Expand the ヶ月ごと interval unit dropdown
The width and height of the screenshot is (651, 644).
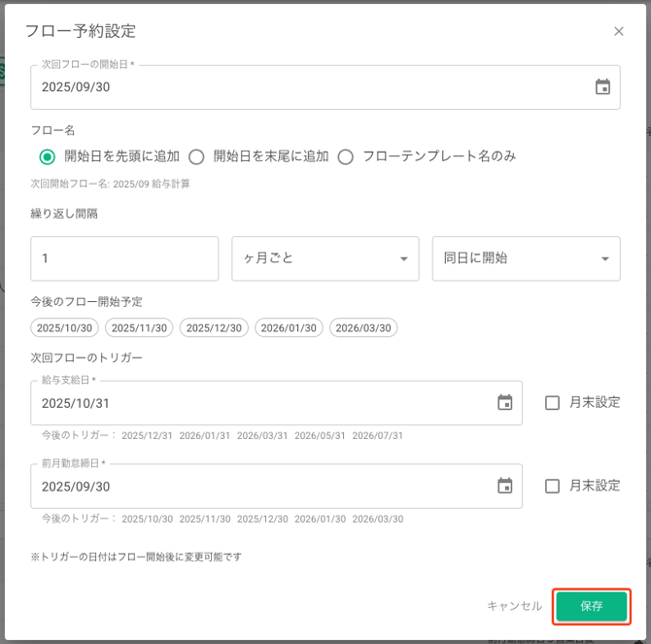[x=325, y=258]
